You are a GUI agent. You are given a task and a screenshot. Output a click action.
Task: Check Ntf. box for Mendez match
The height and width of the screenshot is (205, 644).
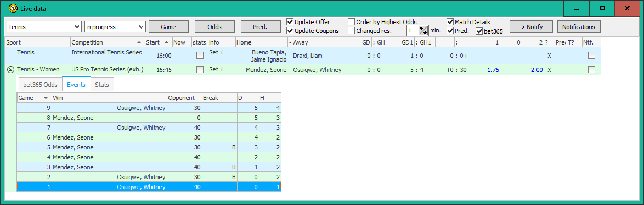click(x=591, y=70)
